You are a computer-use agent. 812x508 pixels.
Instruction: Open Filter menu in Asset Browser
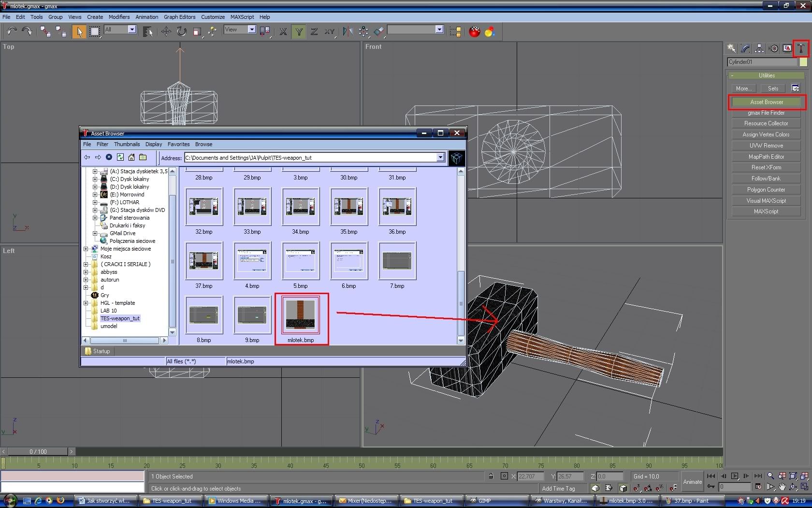click(x=102, y=144)
